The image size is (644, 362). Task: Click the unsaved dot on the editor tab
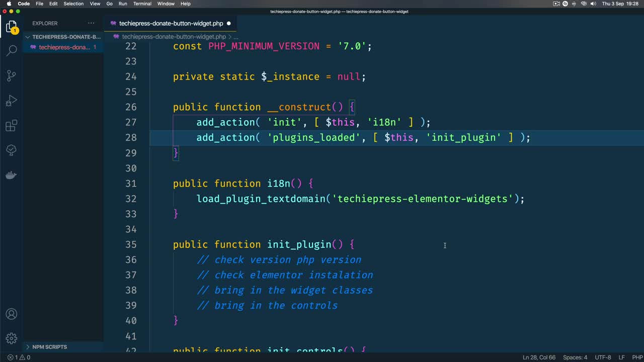(228, 23)
